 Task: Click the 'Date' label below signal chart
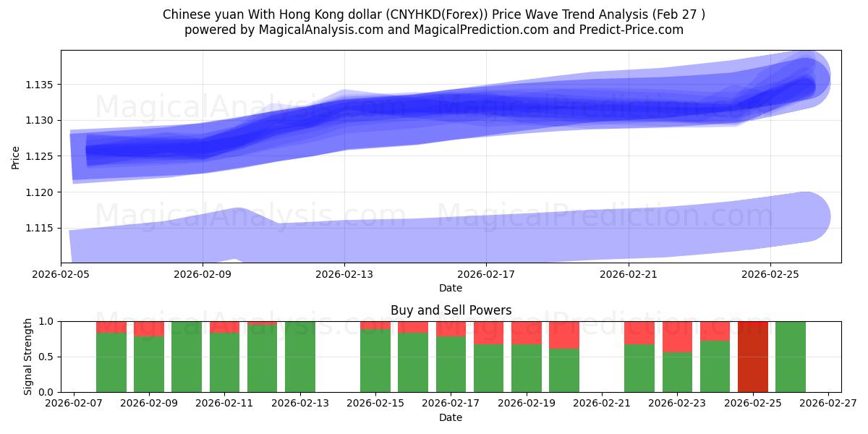click(x=451, y=417)
